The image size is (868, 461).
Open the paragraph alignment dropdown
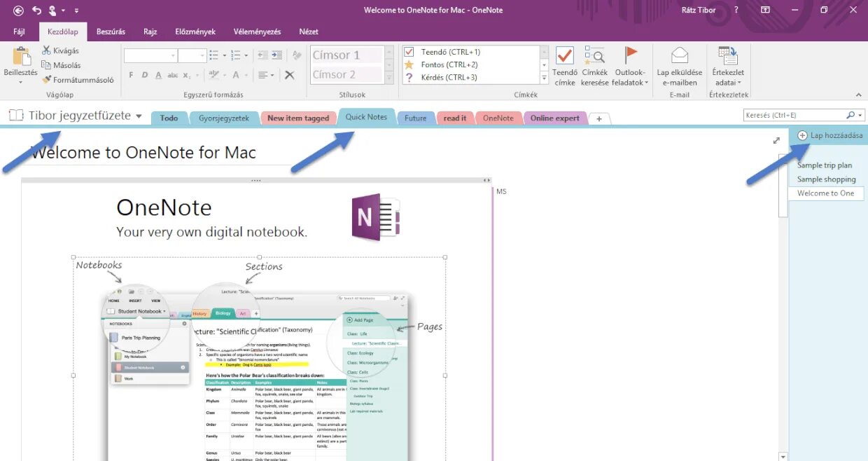[x=265, y=75]
